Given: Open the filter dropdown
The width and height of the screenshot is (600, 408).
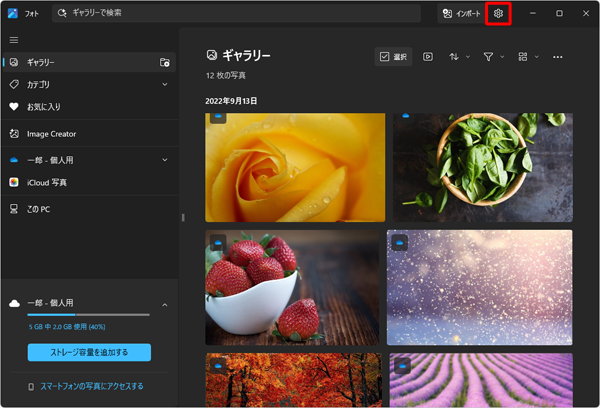Looking at the screenshot, I should tap(492, 57).
